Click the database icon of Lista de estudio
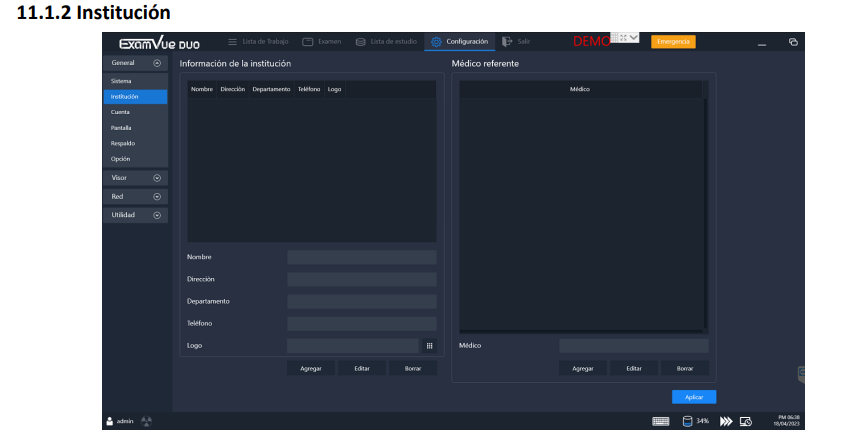The height and width of the screenshot is (445, 861). coord(360,42)
